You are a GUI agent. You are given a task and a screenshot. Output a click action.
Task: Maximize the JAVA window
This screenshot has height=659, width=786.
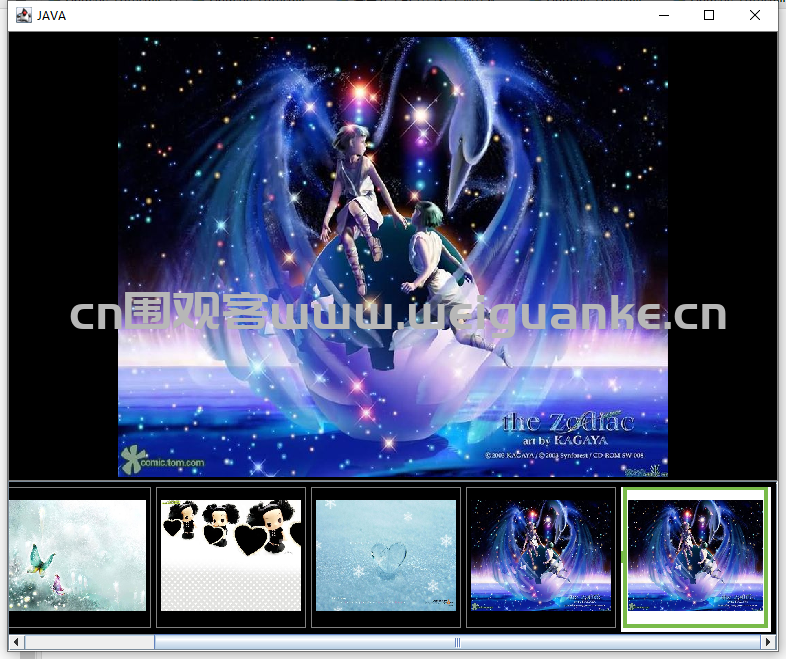coord(709,16)
